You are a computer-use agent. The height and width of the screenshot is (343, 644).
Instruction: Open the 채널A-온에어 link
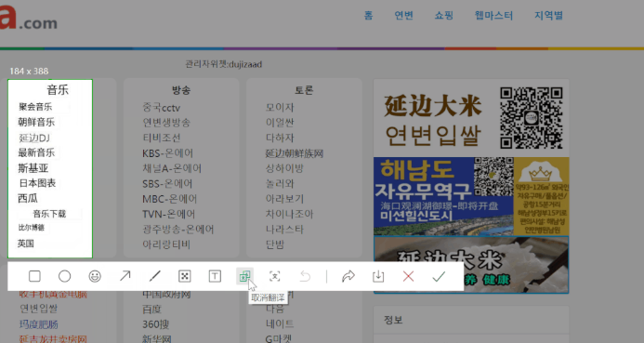pyautogui.click(x=172, y=168)
